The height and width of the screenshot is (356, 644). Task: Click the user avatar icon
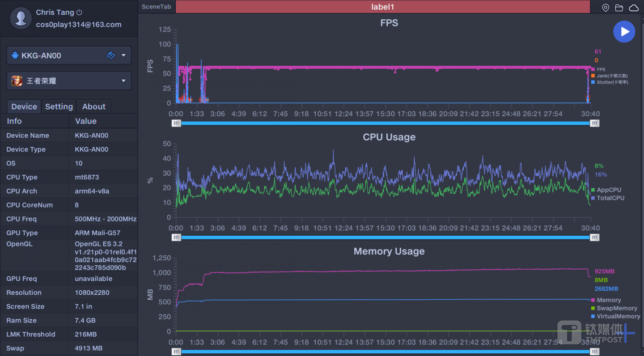point(21,18)
